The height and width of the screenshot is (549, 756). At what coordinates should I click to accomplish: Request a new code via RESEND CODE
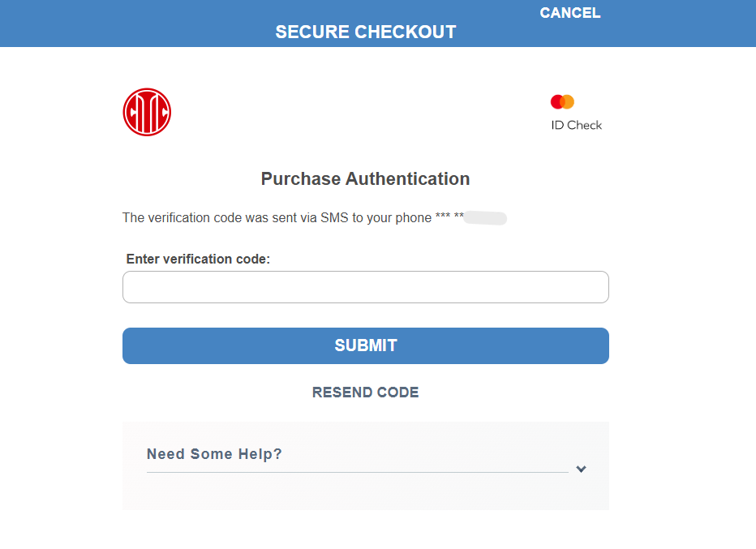[366, 392]
